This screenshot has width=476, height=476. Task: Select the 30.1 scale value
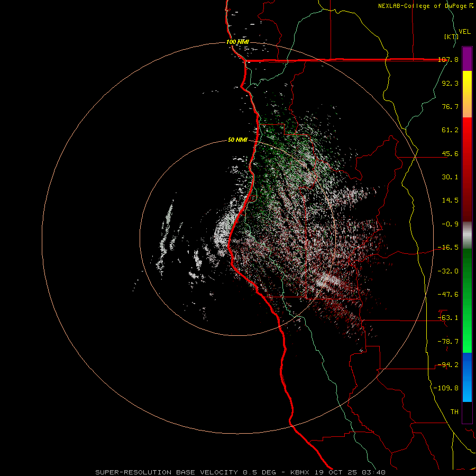coord(450,177)
